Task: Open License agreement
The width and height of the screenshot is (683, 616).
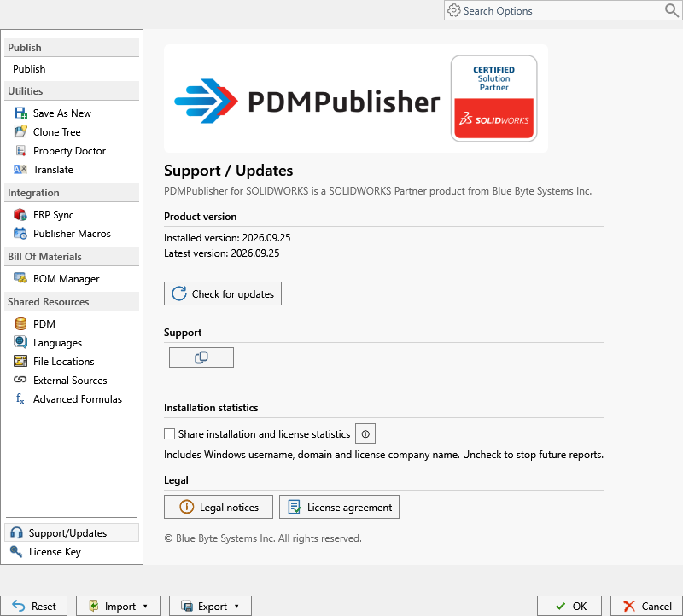Action: [x=339, y=507]
